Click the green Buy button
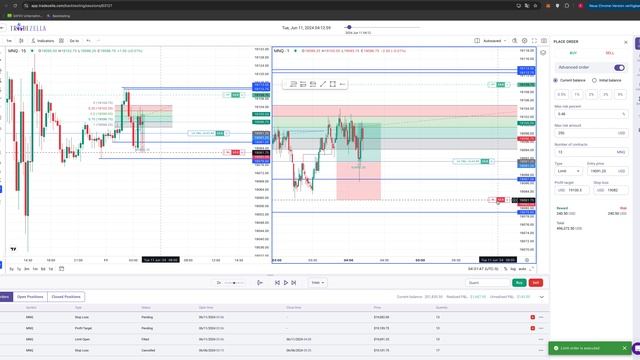 tap(519, 282)
